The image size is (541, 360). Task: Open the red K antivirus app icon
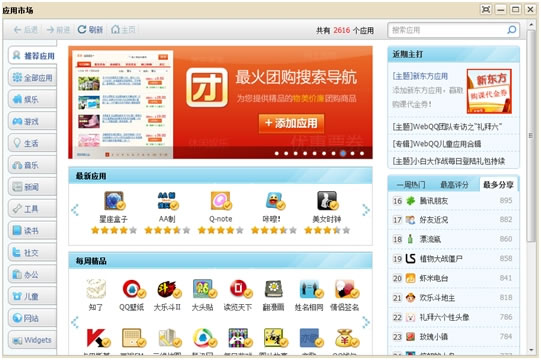(97, 338)
